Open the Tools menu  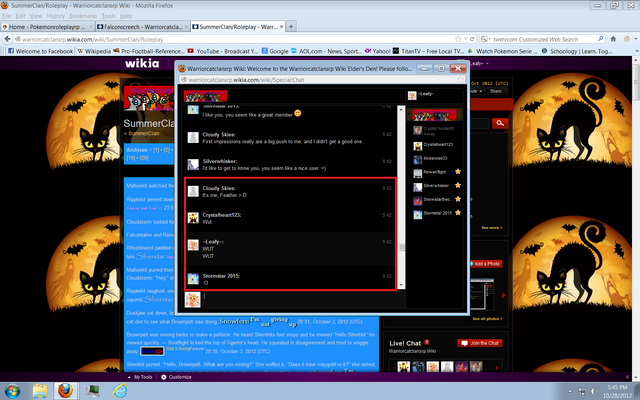[108, 16]
